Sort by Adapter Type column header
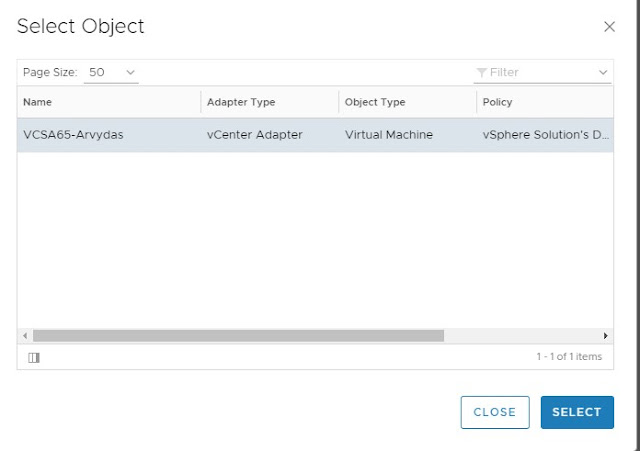Image resolution: width=640 pixels, height=451 pixels. click(240, 102)
